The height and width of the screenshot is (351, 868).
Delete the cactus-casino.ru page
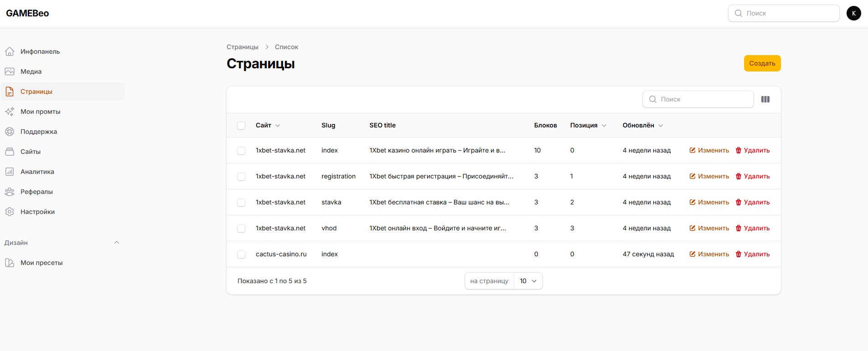[x=753, y=254]
